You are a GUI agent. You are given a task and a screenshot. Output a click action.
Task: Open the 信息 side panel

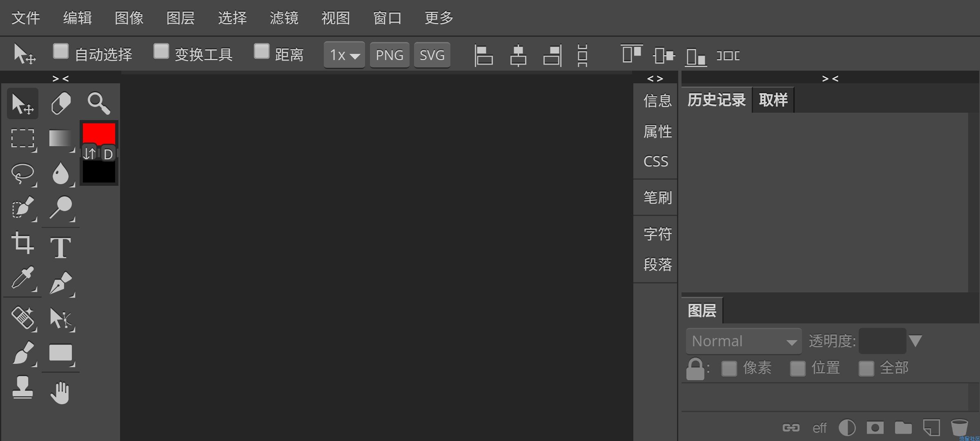(657, 100)
